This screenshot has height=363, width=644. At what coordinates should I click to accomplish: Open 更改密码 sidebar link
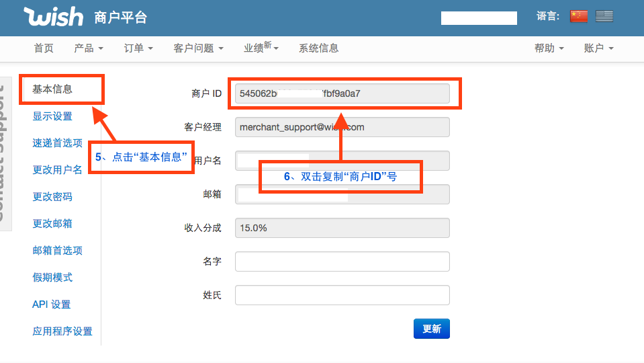coord(52,196)
